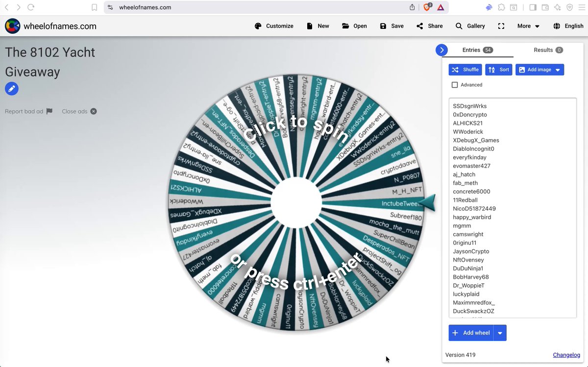This screenshot has width=588, height=367.
Task: Click the wheel center to spin
Action: 297,202
